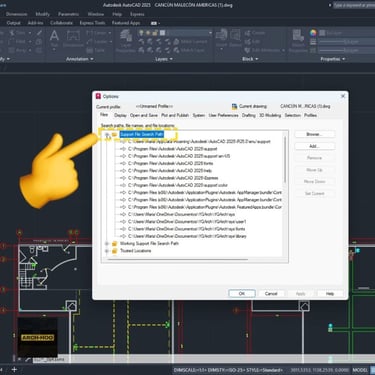This screenshot has width=375, height=375.
Task: Open the Window menu
Action: click(96, 14)
